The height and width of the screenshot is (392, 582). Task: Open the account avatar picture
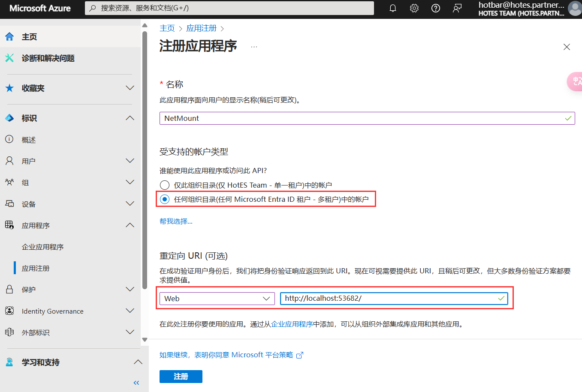point(575,9)
